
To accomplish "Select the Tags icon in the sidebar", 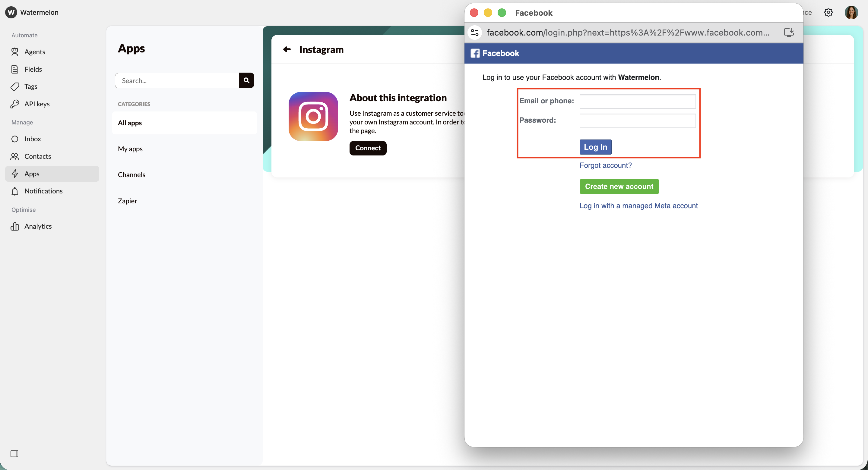I will tap(15, 86).
